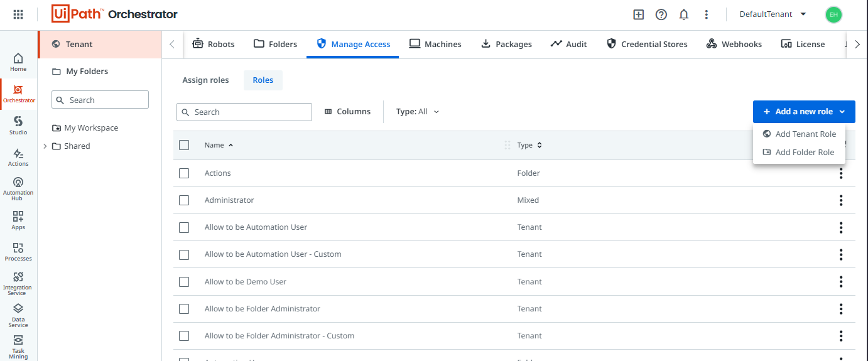Open Integration Service from left sidebar
Viewport: 868px width, 361px height.
[18, 284]
